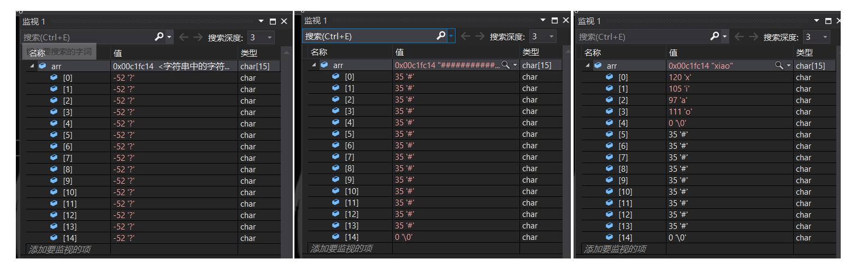Viewport: 868px width, 277px height.
Task: Click scrollbar up arrow in the -52 '?' window
Action: (287, 53)
